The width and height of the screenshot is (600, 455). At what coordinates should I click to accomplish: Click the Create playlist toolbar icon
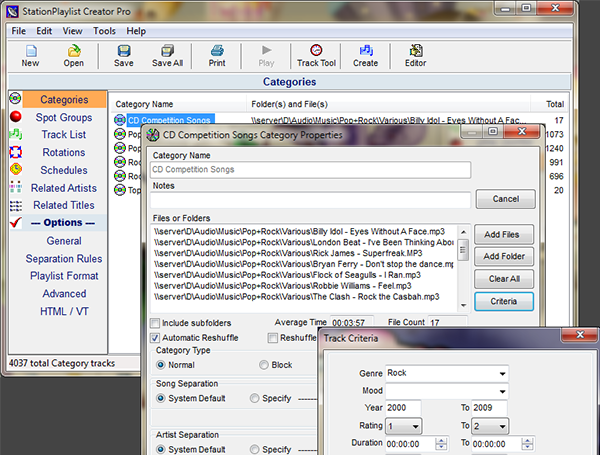(x=365, y=56)
